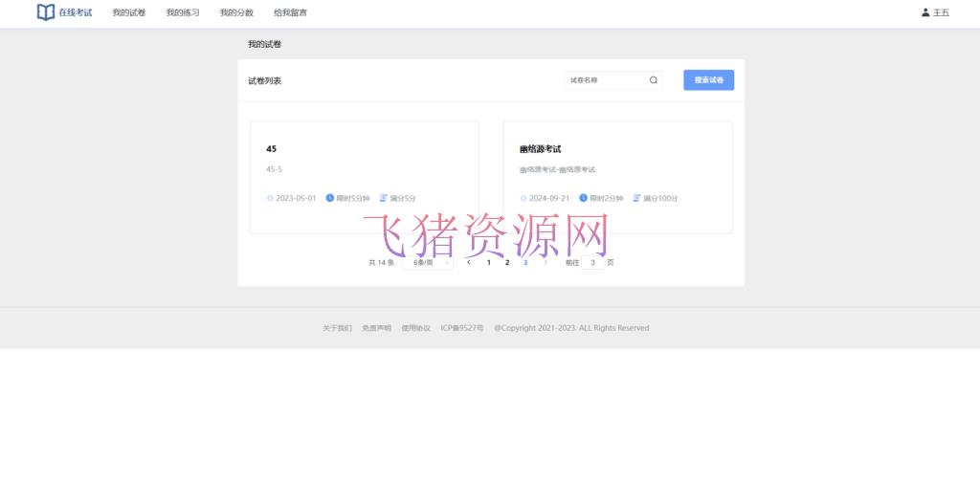The image size is (980, 483).
Task: Click the magnifier search icon
Action: tap(653, 80)
